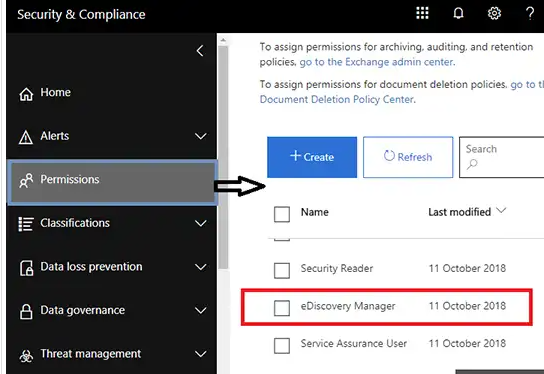The image size is (544, 374).
Task: Expand the Classifications menu chevron
Action: pos(201,223)
